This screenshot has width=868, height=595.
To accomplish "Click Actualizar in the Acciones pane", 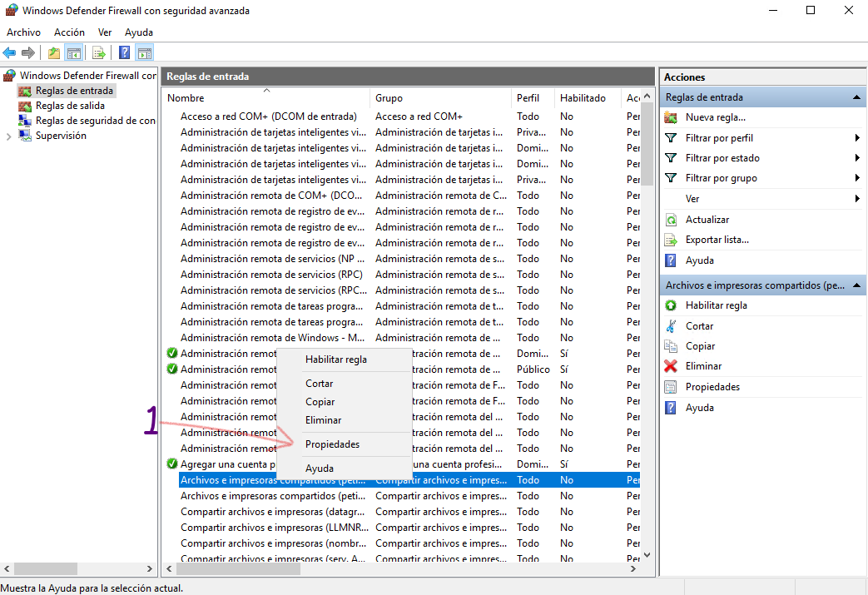I will coord(707,220).
